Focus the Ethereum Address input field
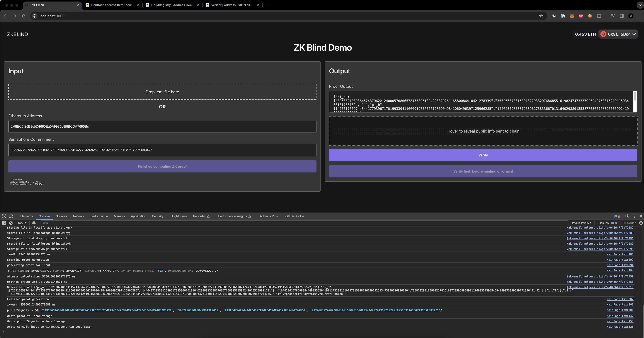This screenshot has width=644, height=338. pyautogui.click(x=162, y=127)
